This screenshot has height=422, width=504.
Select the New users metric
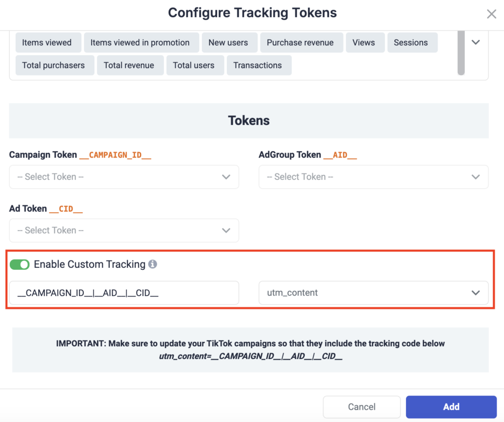coord(229,42)
